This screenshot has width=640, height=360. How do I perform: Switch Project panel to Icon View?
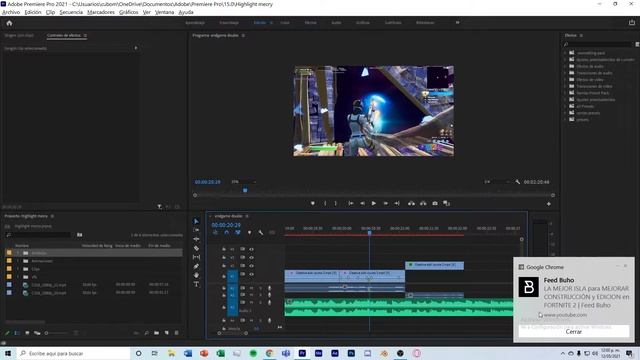point(27,333)
